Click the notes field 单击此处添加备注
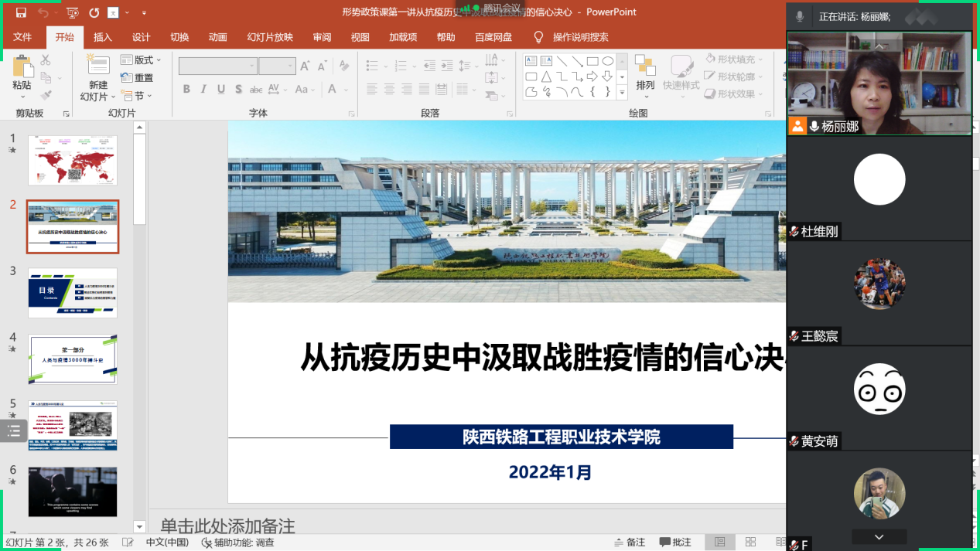The width and height of the screenshot is (980, 551). [x=228, y=526]
